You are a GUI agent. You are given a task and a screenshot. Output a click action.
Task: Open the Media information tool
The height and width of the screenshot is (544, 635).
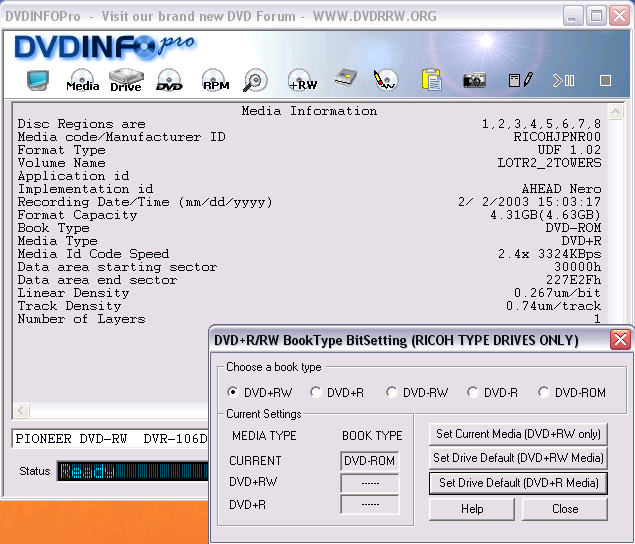[83, 80]
